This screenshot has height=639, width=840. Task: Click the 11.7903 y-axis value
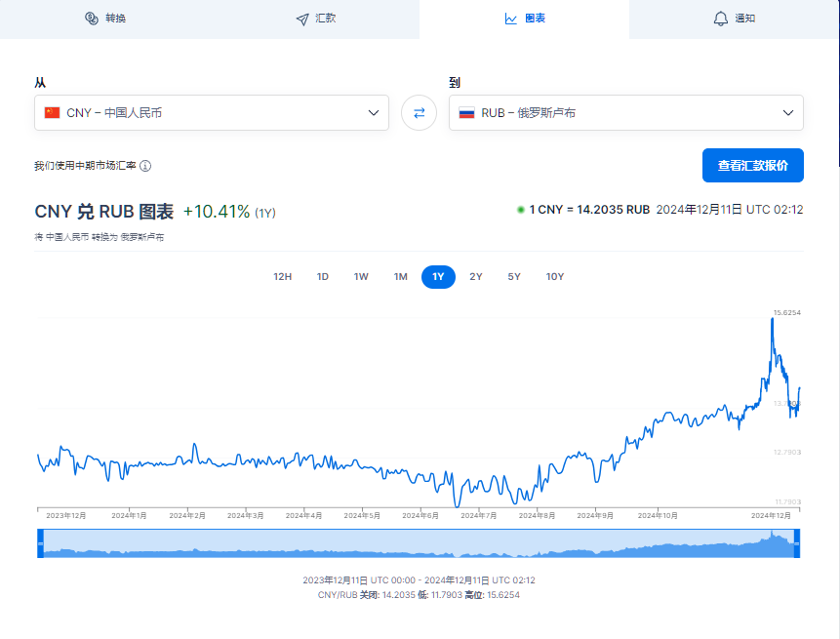coord(788,501)
